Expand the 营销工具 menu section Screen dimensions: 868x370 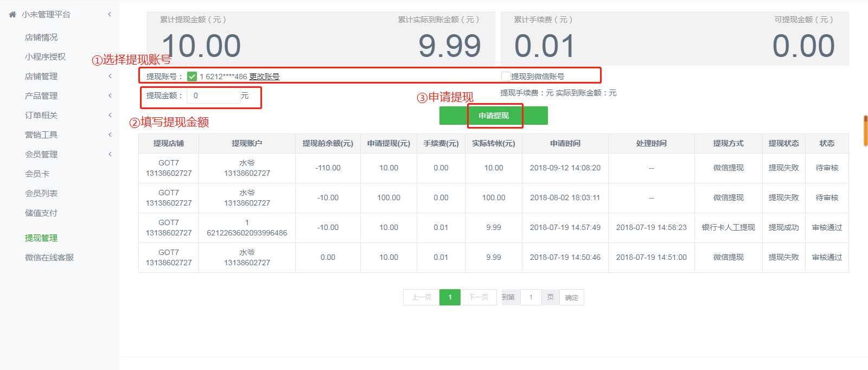110,135
